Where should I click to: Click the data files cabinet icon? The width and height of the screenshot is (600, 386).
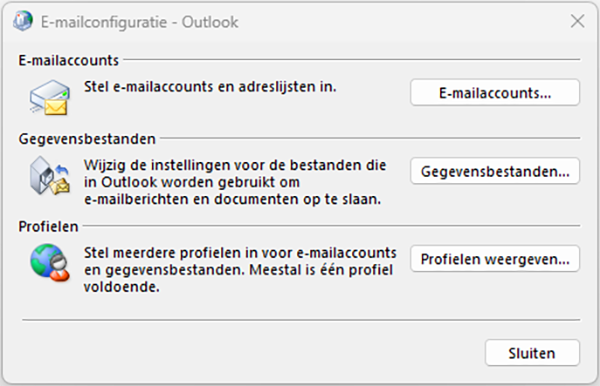click(x=50, y=175)
